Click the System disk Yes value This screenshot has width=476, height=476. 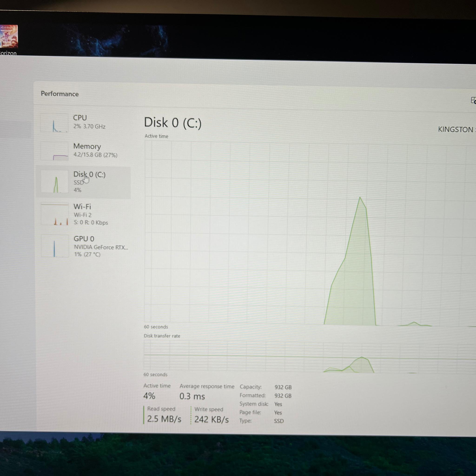click(278, 404)
